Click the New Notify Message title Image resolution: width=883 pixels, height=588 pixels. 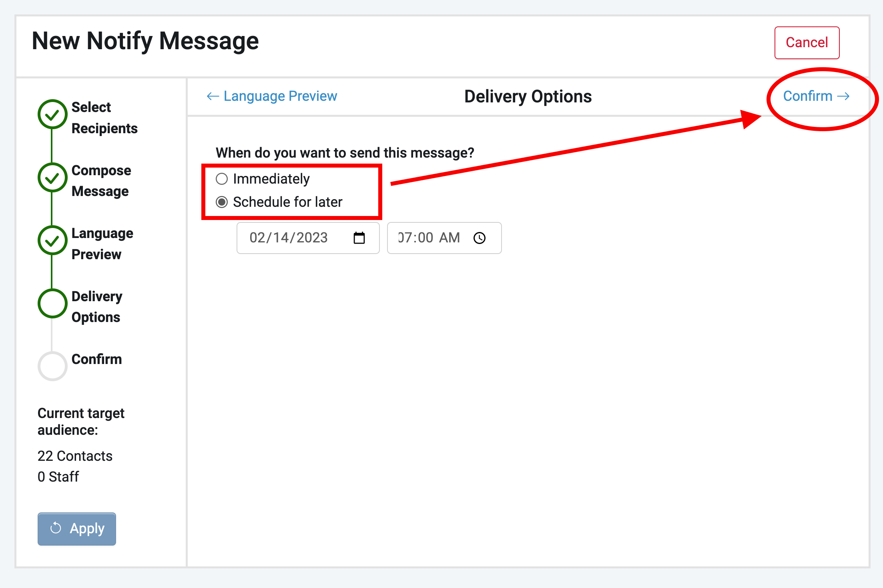pos(145,41)
